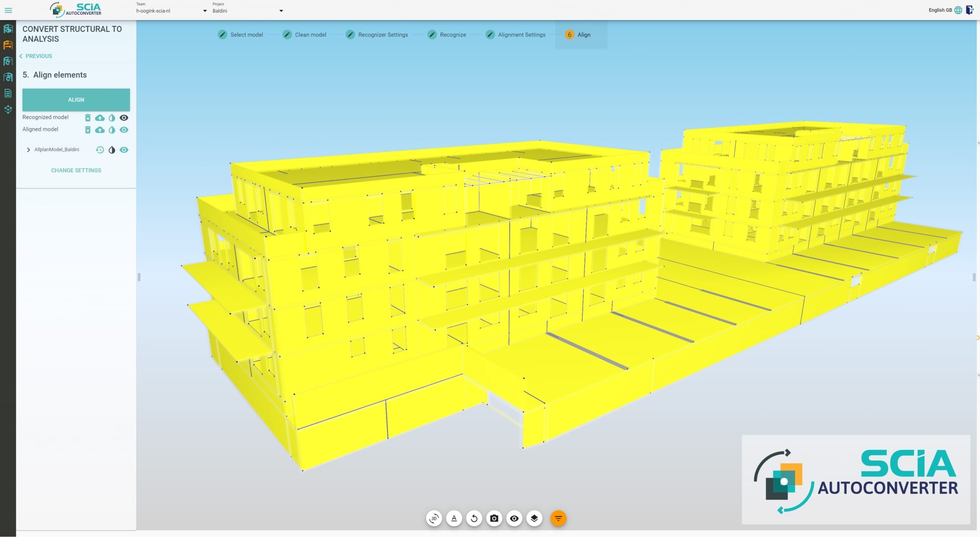The width and height of the screenshot is (980, 537).
Task: Toggle the 3D rotation view button
Action: pos(434,518)
